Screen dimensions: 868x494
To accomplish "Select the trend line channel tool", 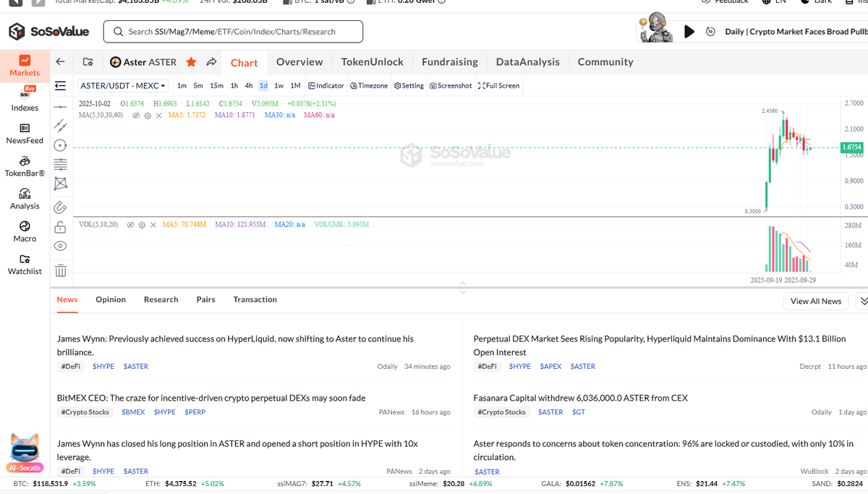I will coord(61,126).
